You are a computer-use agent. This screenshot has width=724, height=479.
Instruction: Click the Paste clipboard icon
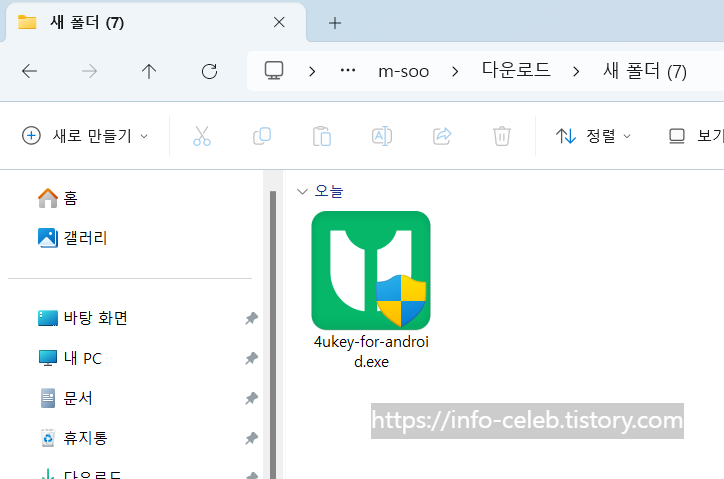pyautogui.click(x=322, y=136)
